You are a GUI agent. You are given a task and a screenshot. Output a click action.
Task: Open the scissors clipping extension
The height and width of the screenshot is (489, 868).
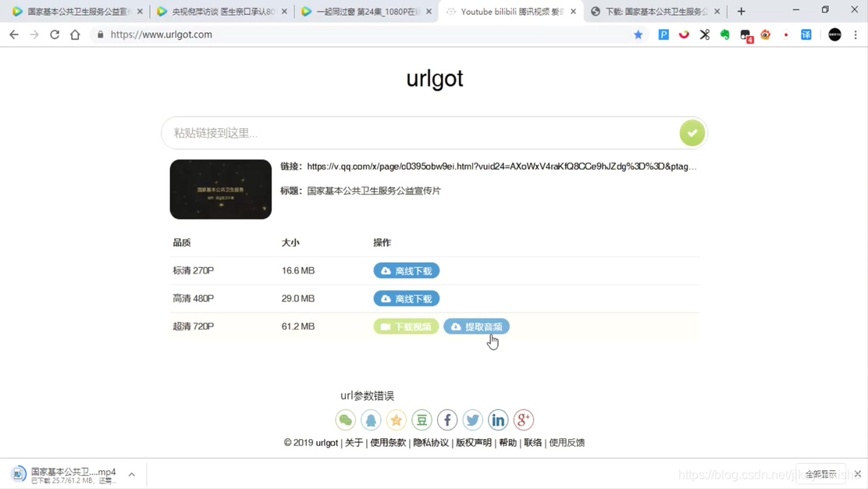pyautogui.click(x=705, y=34)
